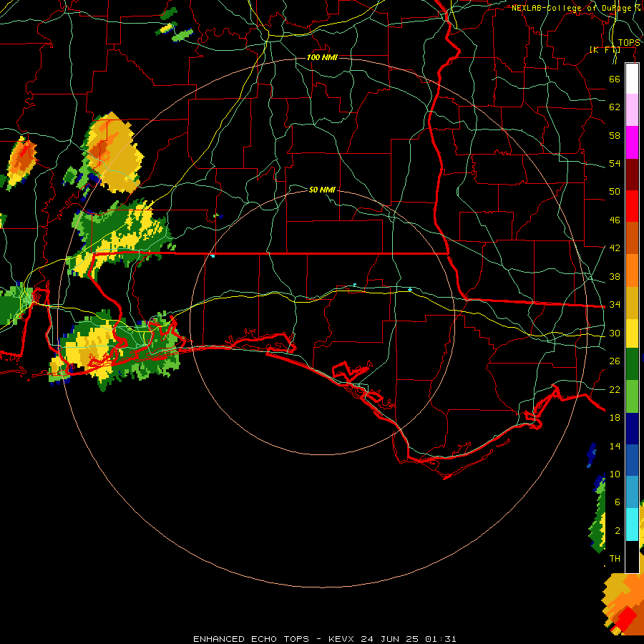Click the 50 NMI range ring label
The height and width of the screenshot is (644, 644).
pos(322,190)
